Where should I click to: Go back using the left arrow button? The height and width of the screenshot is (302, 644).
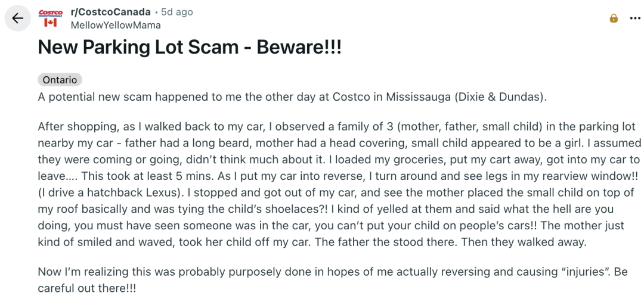click(x=18, y=18)
